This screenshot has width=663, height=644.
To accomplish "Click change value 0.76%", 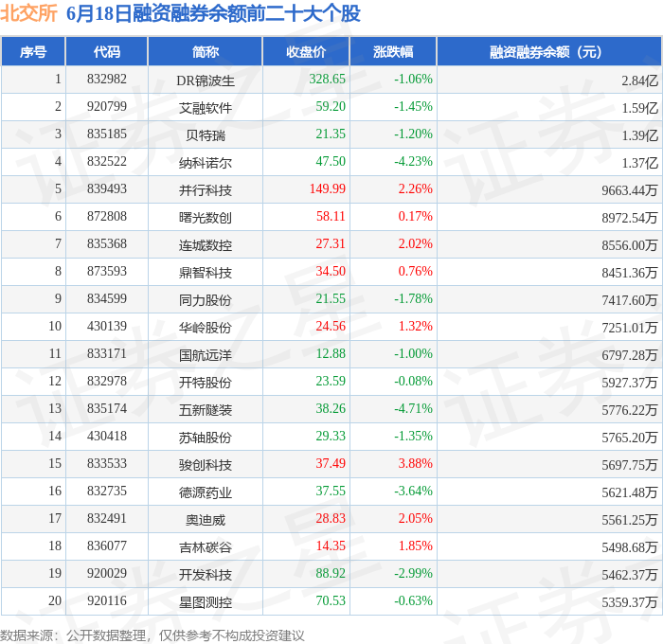I will click(415, 272).
